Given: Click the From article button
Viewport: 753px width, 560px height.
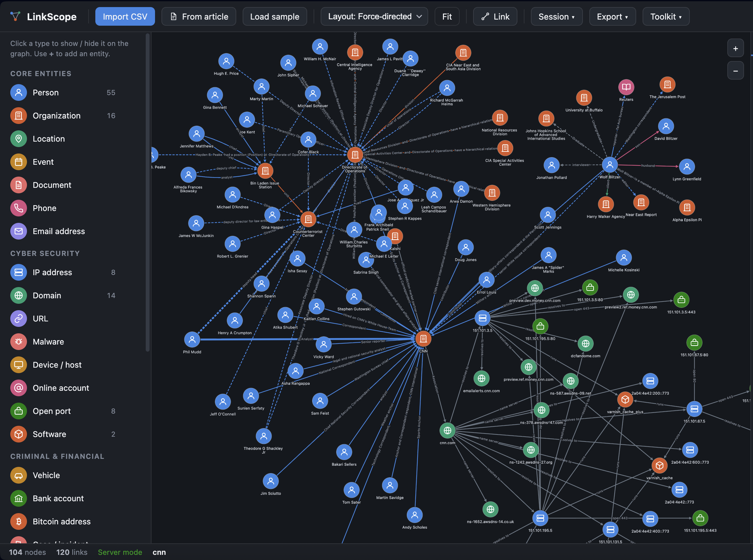Looking at the screenshot, I should (x=199, y=16).
